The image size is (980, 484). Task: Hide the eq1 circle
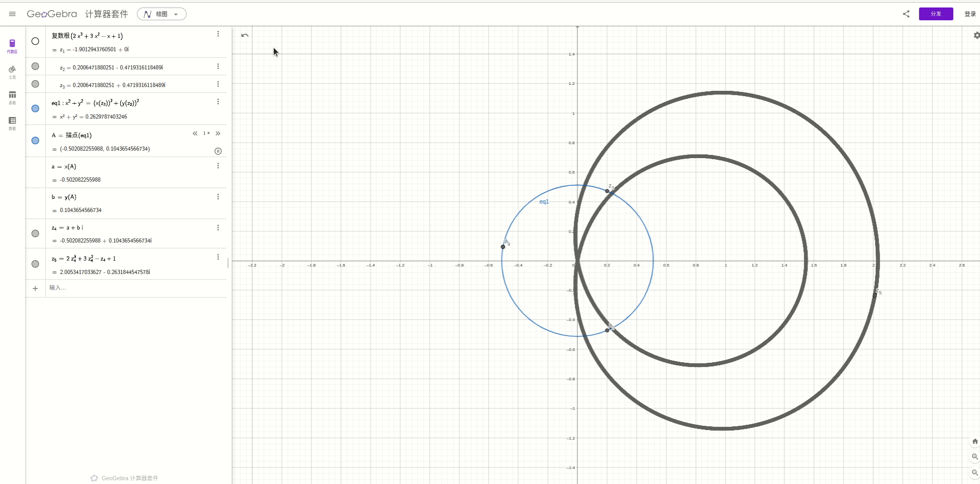[35, 108]
